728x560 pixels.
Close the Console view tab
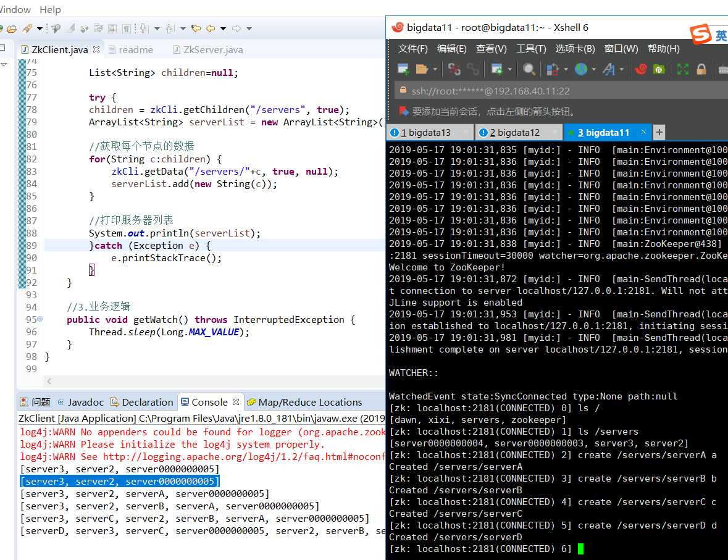point(236,402)
